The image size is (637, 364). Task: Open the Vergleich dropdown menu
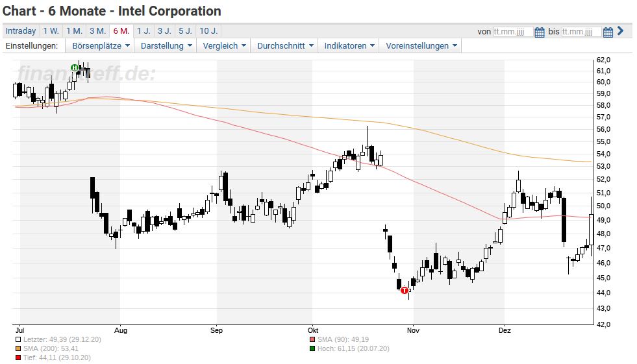point(224,46)
